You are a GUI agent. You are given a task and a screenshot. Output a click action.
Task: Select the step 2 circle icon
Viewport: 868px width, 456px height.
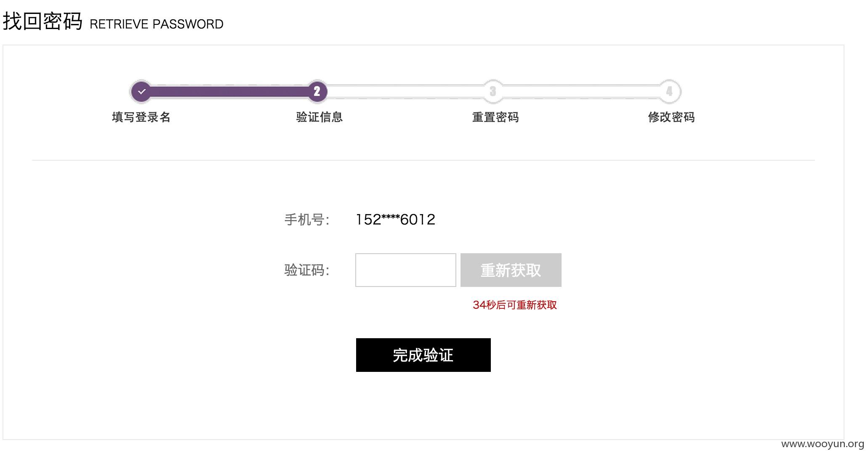point(317,91)
